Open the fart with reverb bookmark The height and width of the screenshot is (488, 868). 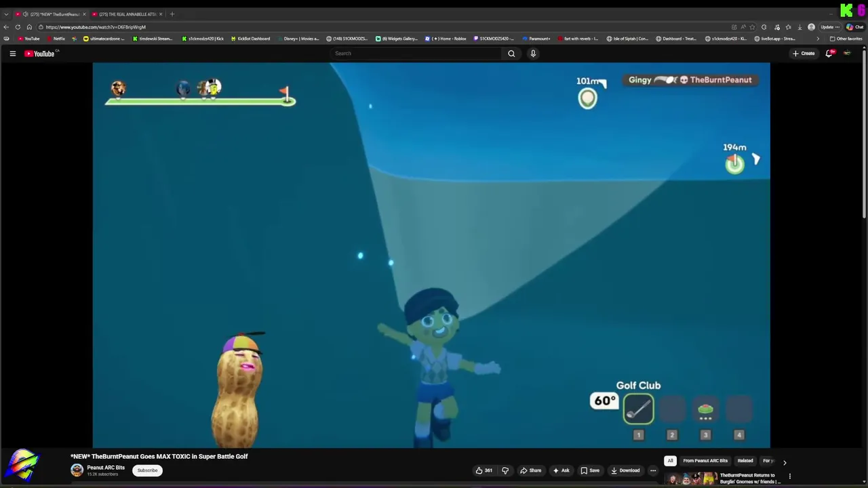[x=577, y=39]
